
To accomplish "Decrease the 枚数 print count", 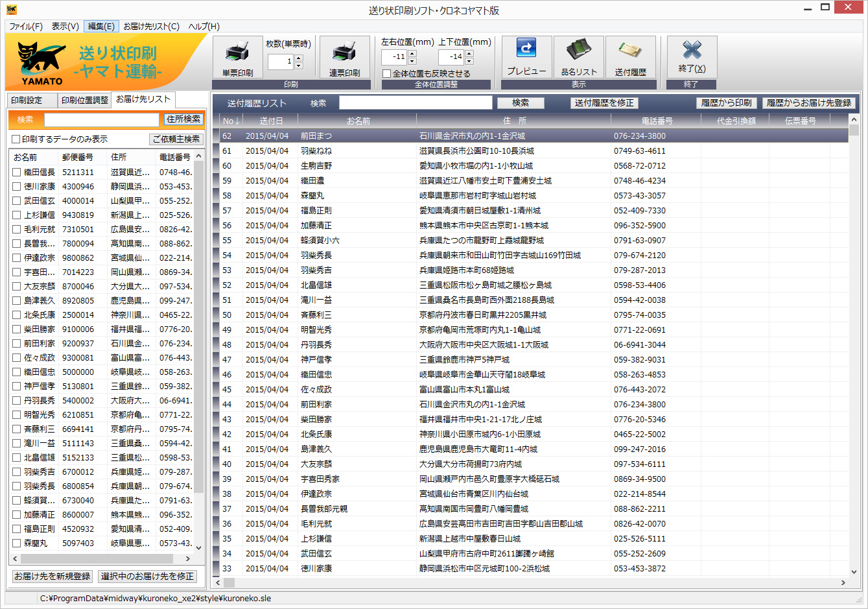I will (299, 66).
